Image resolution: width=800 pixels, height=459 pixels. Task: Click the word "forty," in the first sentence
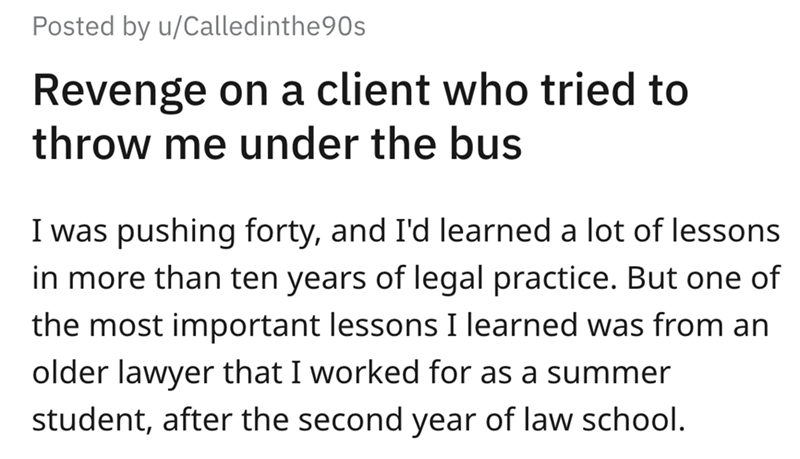(283, 232)
